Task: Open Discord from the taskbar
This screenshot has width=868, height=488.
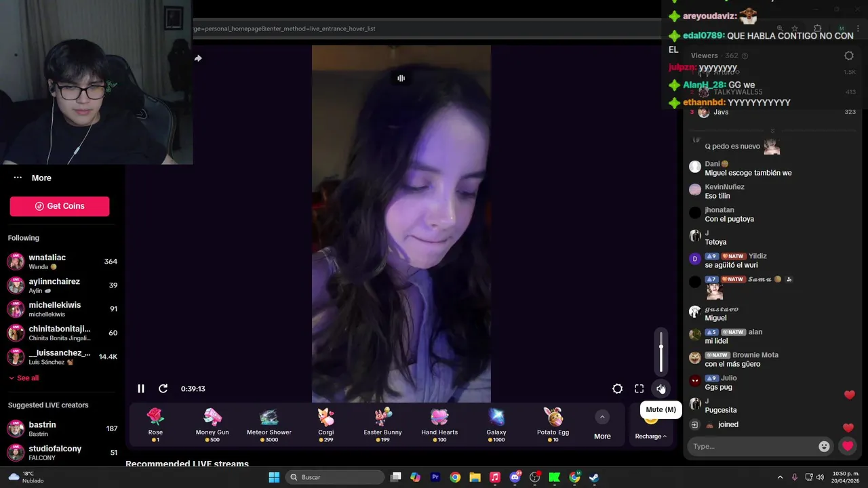Action: [515, 477]
